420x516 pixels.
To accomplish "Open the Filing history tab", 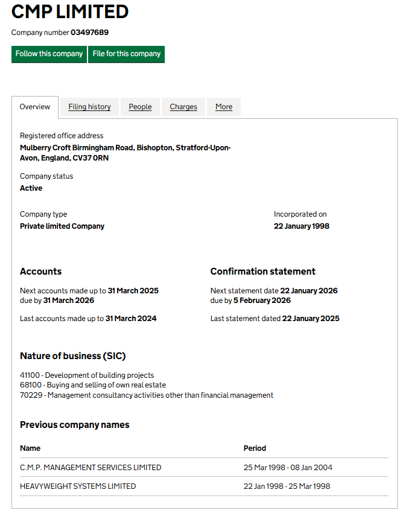I will point(89,107).
